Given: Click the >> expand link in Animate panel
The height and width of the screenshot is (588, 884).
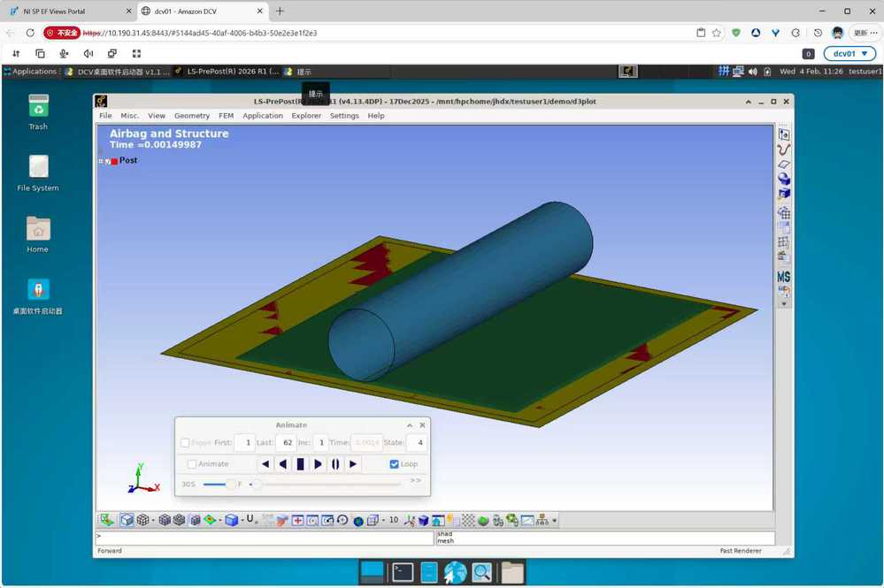Looking at the screenshot, I should pos(415,481).
